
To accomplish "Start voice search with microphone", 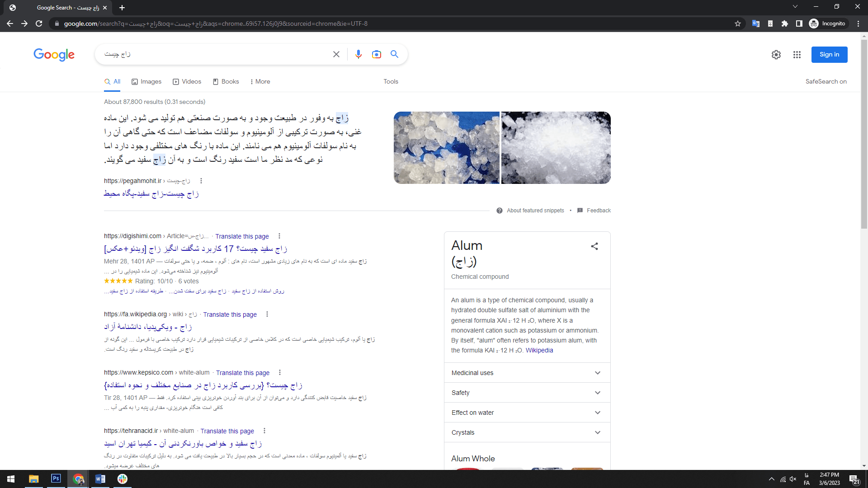I will pyautogui.click(x=359, y=54).
